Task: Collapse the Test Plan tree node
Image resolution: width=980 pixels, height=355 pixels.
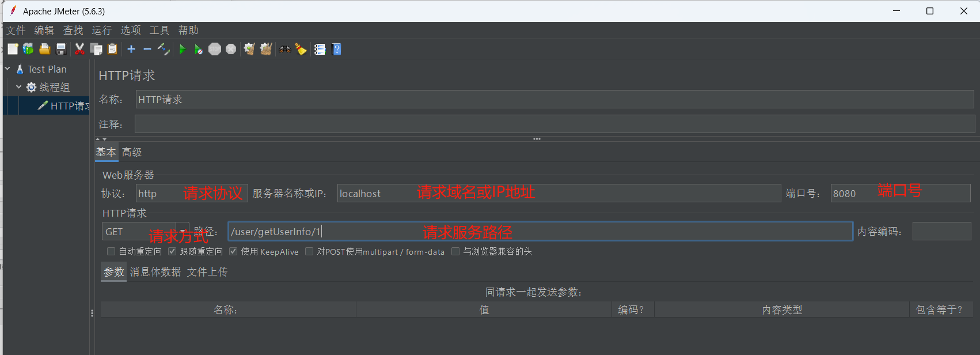Action: tap(7, 69)
